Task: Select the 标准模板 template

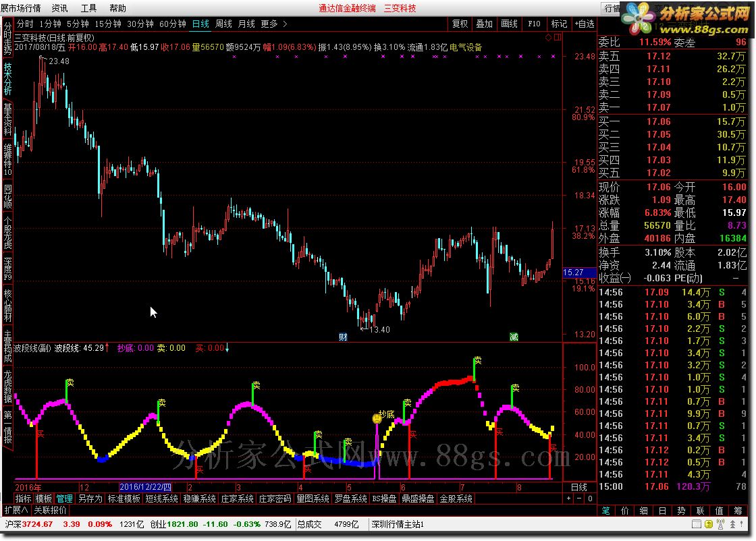Action: (124, 499)
